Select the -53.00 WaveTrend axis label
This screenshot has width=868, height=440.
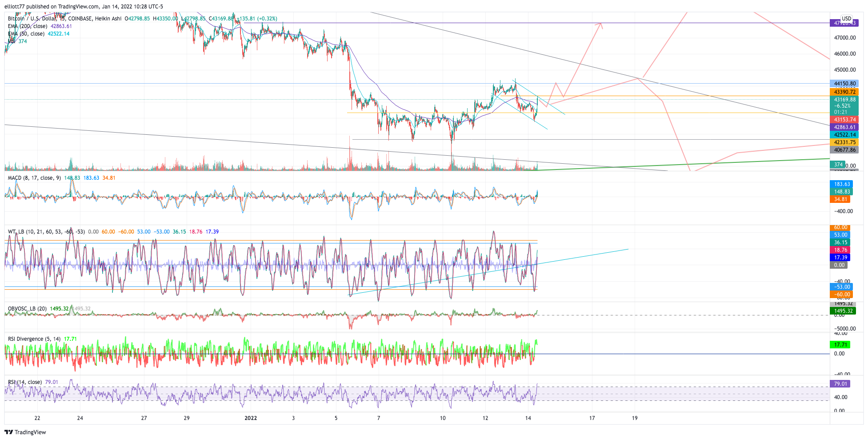841,287
